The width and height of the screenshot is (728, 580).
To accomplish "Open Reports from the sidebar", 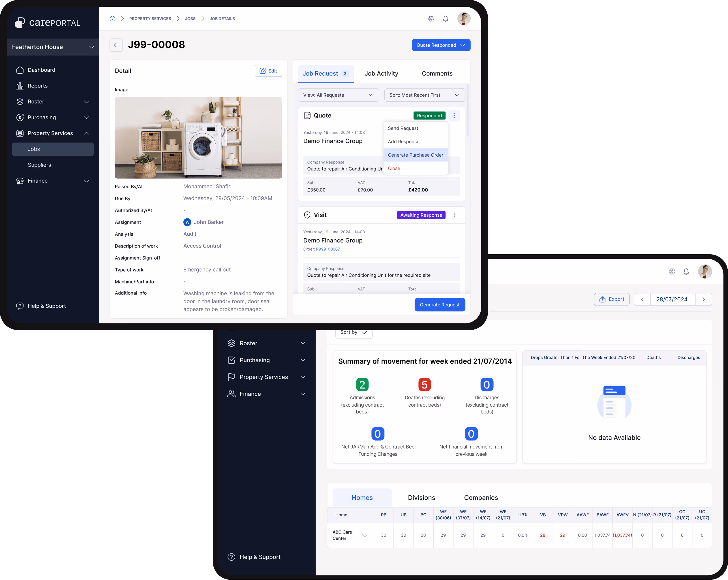I will pyautogui.click(x=37, y=86).
